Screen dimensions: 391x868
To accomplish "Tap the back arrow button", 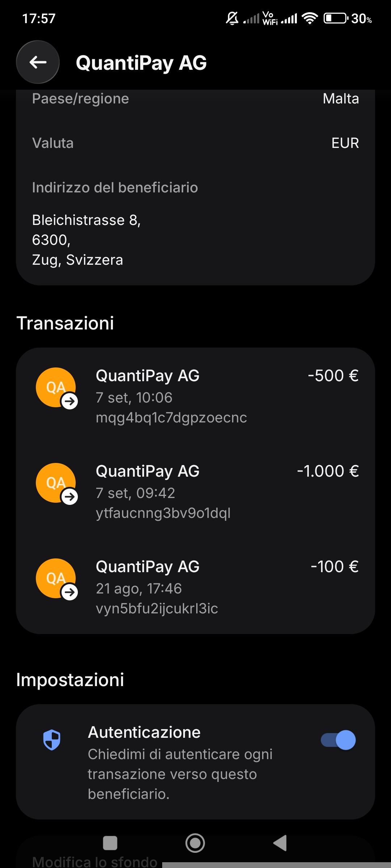I will pos(38,62).
